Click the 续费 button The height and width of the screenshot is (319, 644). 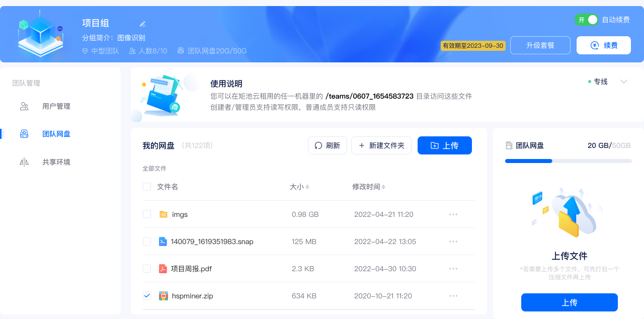tap(604, 45)
